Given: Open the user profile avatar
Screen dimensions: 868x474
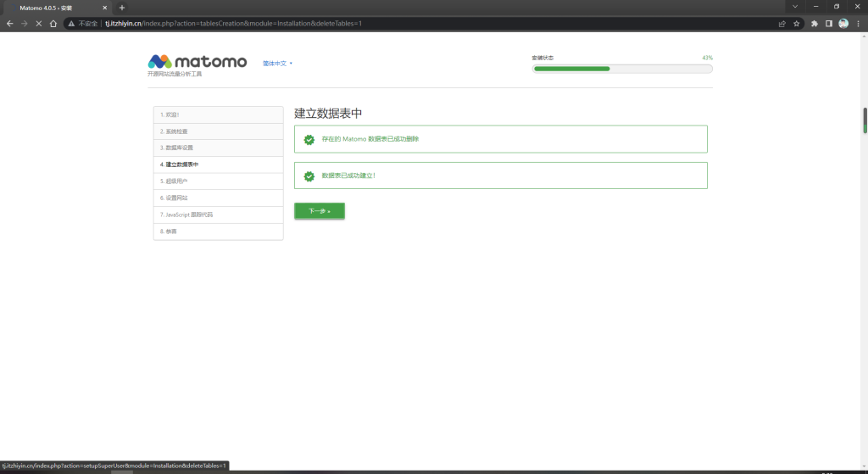Looking at the screenshot, I should [x=843, y=24].
